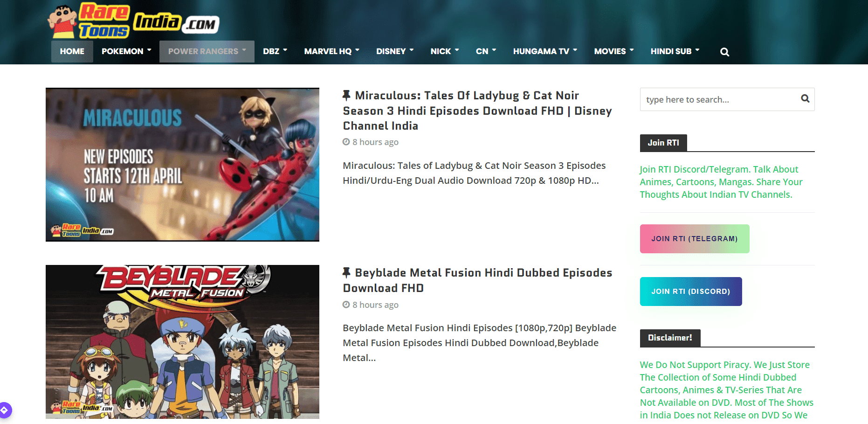Expand the NICK menu
Screen dimensions: 868x424
tap(445, 51)
